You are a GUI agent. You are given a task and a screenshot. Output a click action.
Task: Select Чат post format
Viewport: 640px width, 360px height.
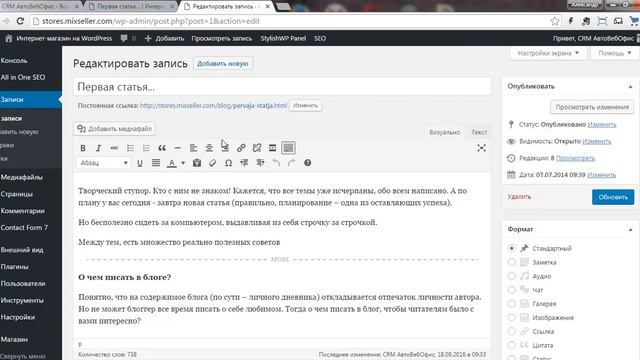(x=511, y=290)
